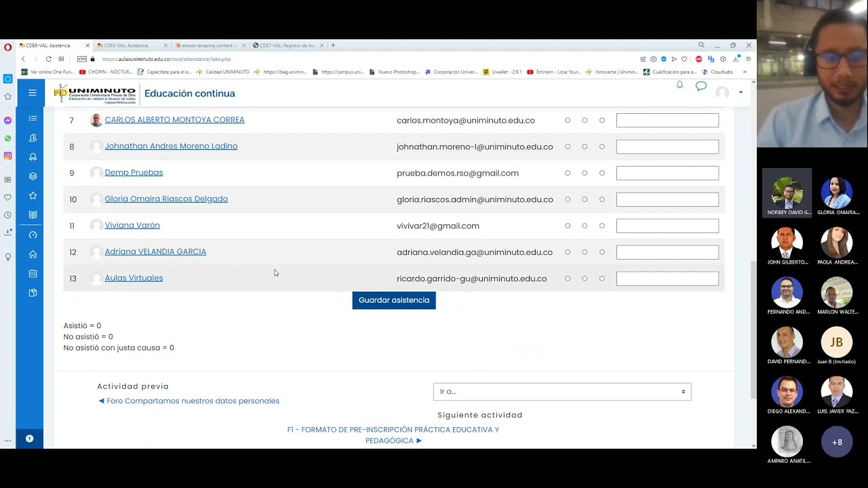Image resolution: width=868 pixels, height=488 pixels.
Task: Switch to the emaze-amazing content tab
Action: click(210, 45)
